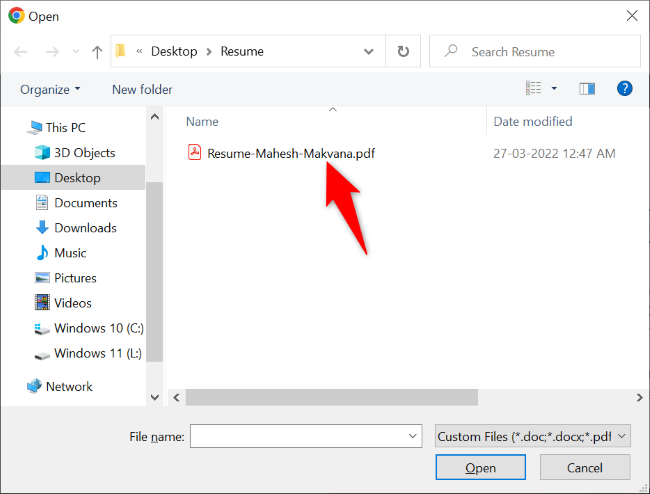650x494 pixels.
Task: Select Desktop in navigation pane
Action: click(73, 178)
